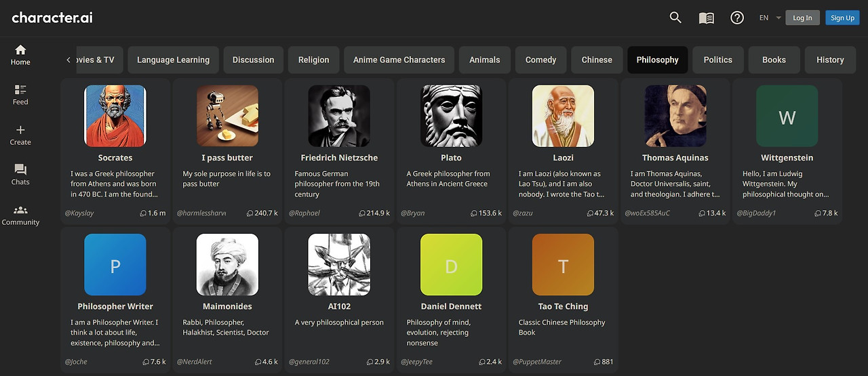Image resolution: width=868 pixels, height=376 pixels.
Task: Select the Philosophy category tab
Action: 657,60
